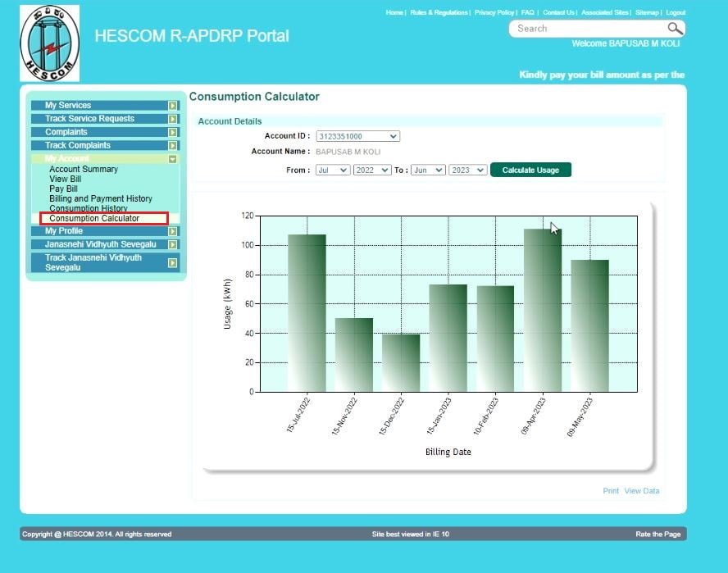
Task: Click the HESCOM R-APDRP Portal title
Action: point(192,36)
